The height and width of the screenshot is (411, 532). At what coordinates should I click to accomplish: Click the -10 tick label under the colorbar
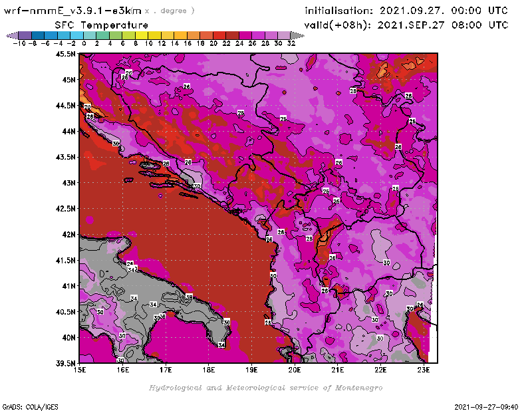tap(19, 43)
